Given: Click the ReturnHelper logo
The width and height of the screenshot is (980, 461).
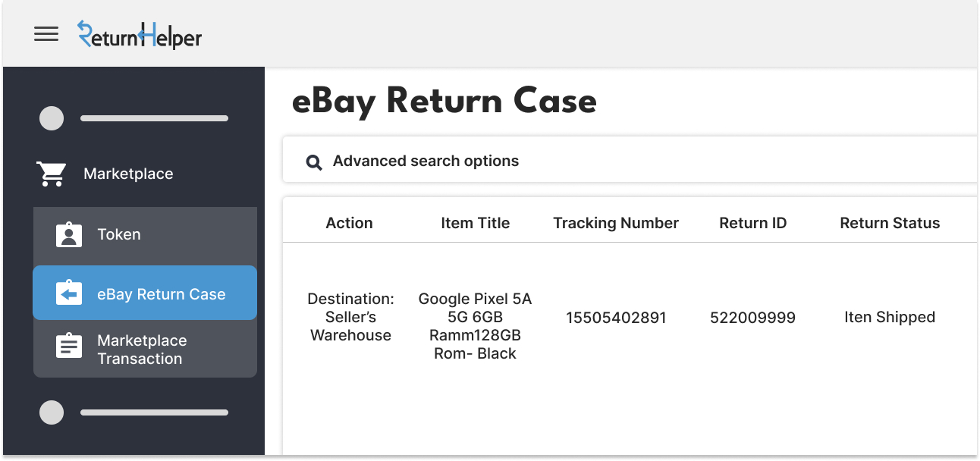Looking at the screenshot, I should click(140, 35).
